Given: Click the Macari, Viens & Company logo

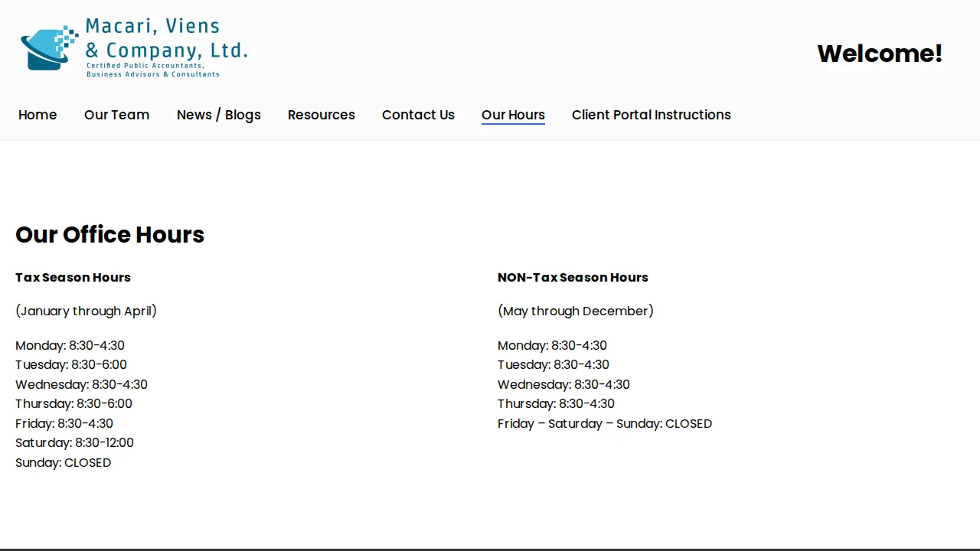Looking at the screenshot, I should coord(134,47).
